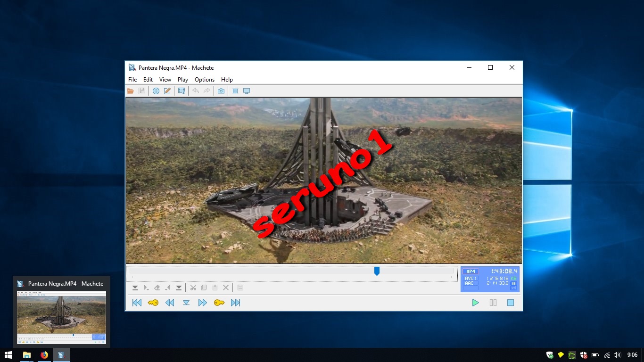Open the Play menu
The height and width of the screenshot is (362, 644).
(182, 79)
